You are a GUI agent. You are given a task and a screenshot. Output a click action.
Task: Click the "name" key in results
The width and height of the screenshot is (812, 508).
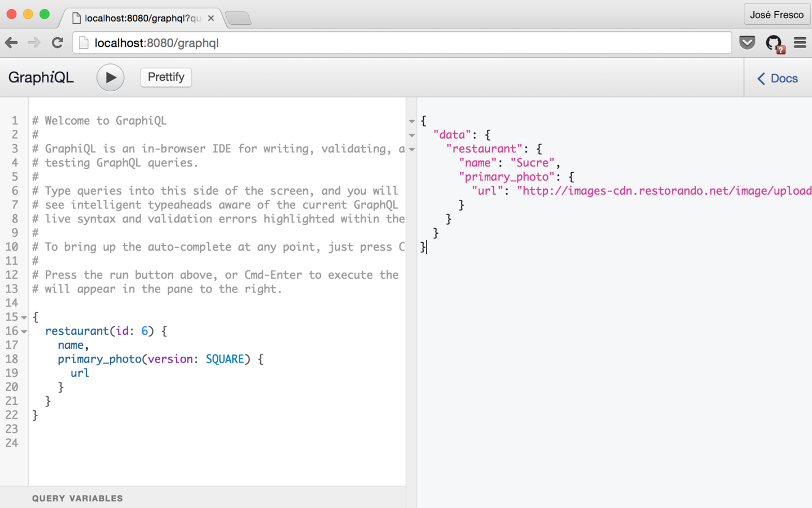tap(478, 163)
